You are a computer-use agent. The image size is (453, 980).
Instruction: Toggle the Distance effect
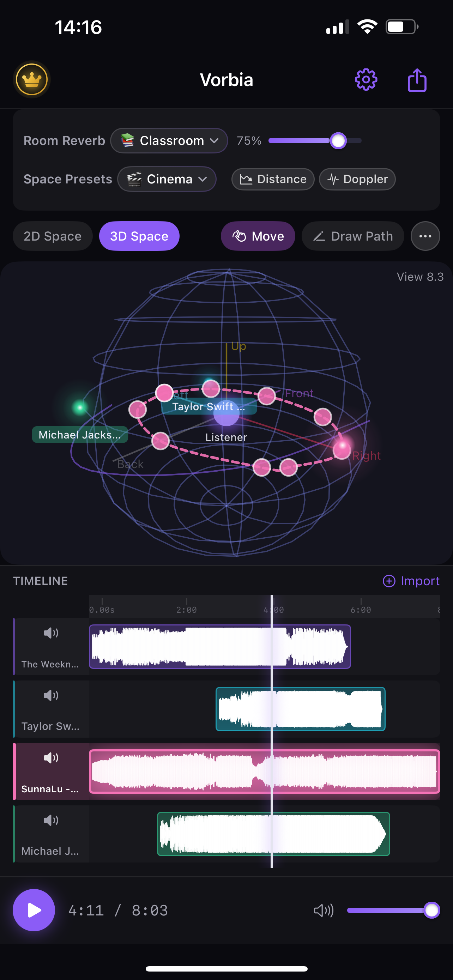[x=273, y=179]
